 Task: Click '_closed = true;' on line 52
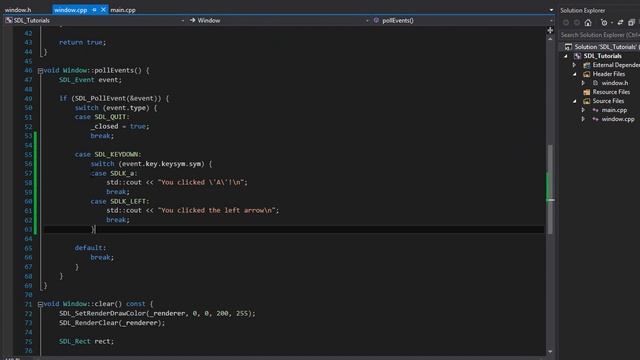pos(120,127)
